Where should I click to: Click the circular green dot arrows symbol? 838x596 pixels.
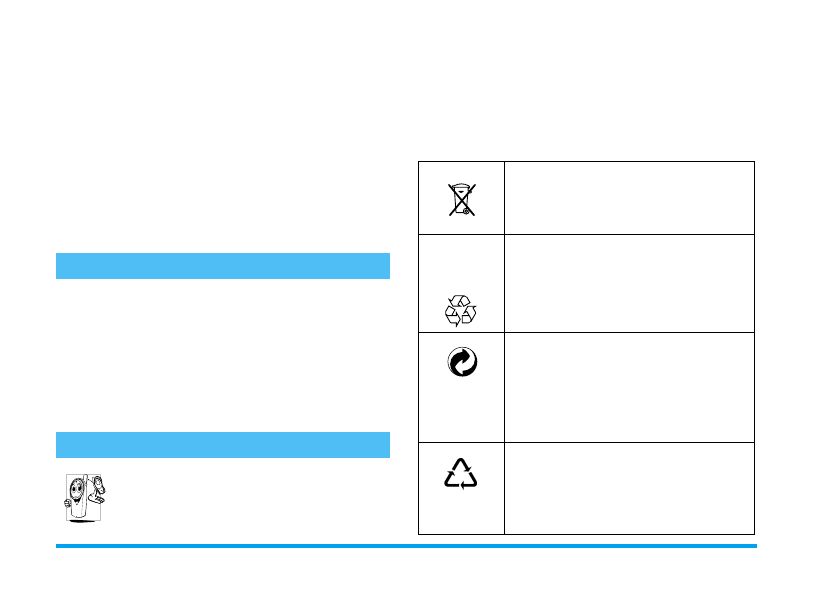[x=461, y=362]
